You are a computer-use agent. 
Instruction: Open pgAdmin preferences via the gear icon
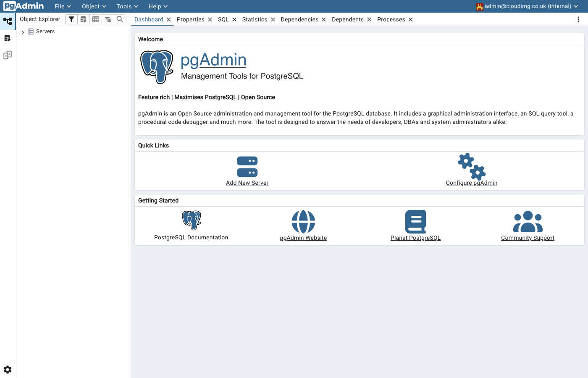7,369
